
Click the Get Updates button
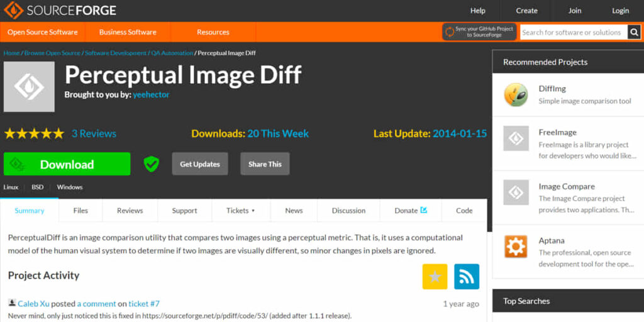tap(200, 164)
